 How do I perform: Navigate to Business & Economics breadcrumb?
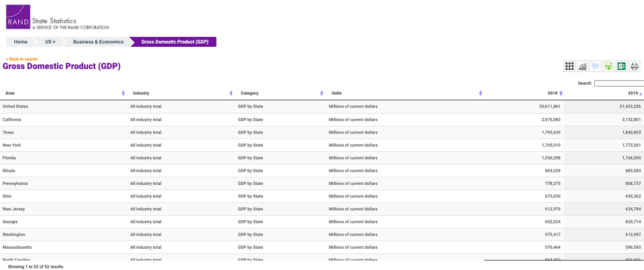click(98, 42)
